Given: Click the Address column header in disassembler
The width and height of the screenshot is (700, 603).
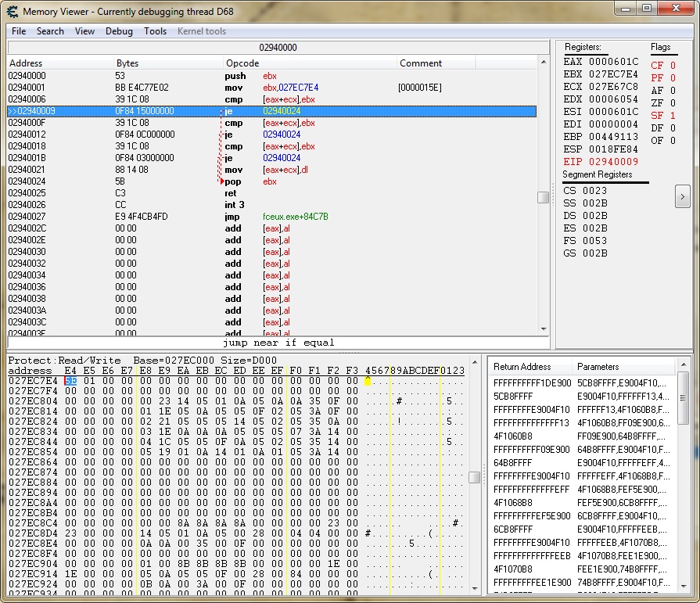Looking at the screenshot, I should tap(26, 63).
